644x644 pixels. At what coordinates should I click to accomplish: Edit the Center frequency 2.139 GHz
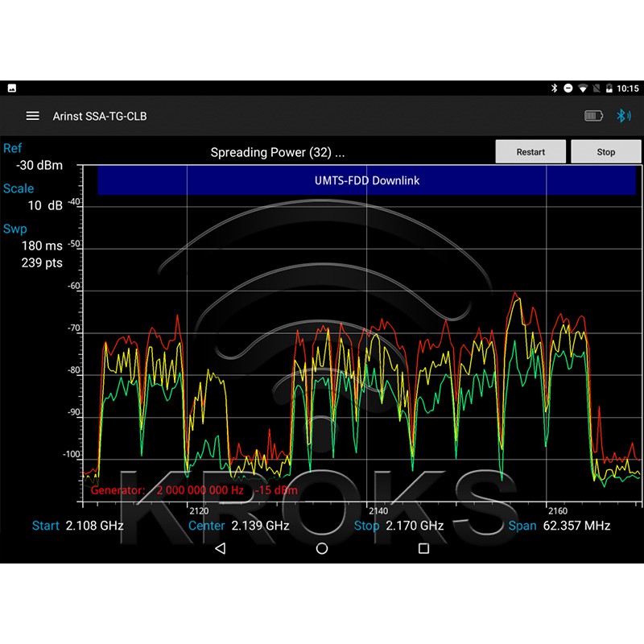[259, 526]
